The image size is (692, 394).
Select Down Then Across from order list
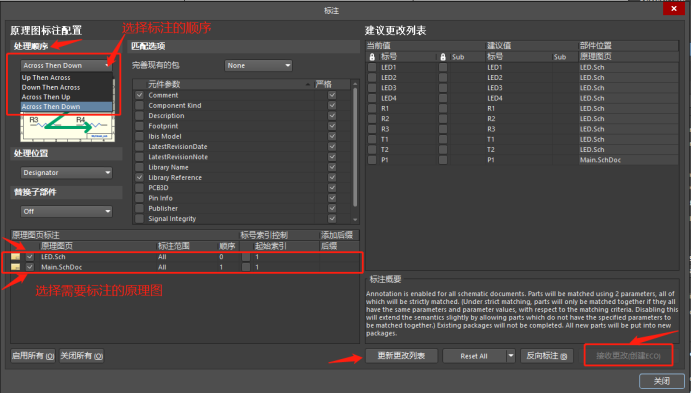click(x=51, y=87)
